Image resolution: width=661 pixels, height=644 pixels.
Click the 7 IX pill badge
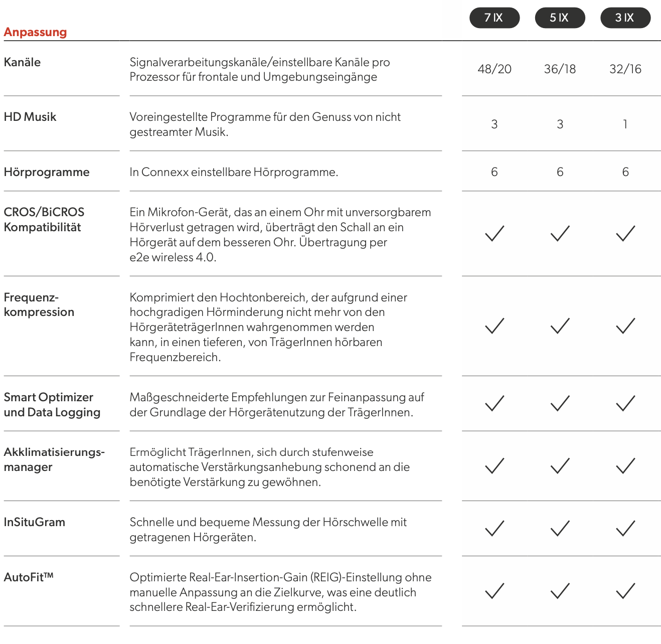494,18
